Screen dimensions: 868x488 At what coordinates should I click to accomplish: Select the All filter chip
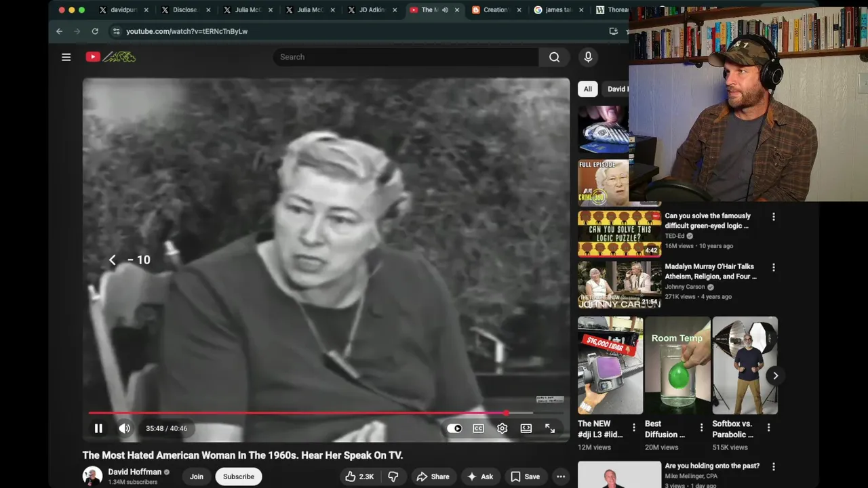(588, 89)
